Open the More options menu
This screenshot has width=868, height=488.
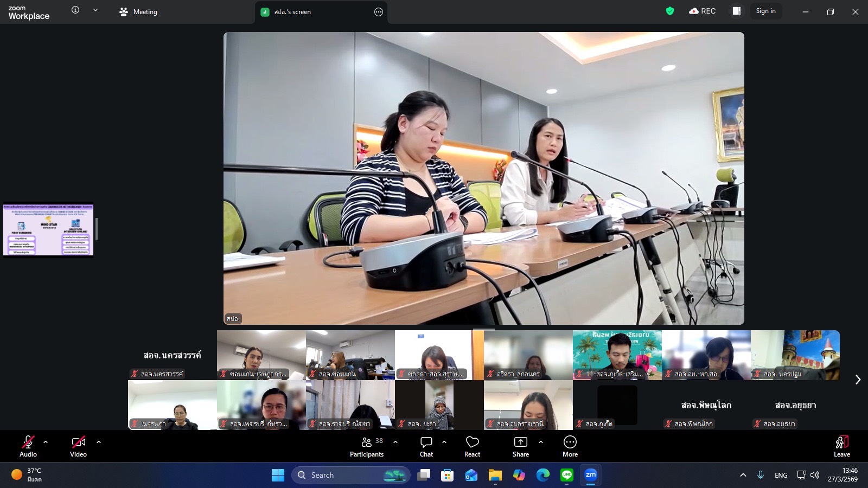coord(570,447)
